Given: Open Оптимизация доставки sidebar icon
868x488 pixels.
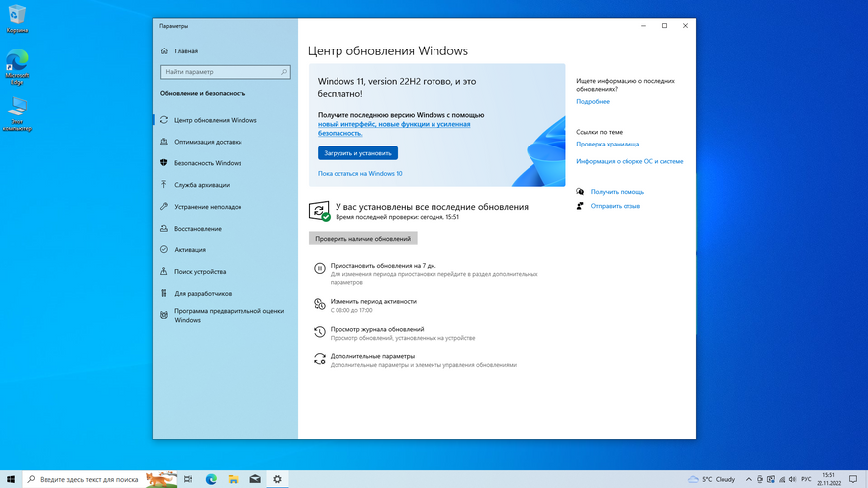Looking at the screenshot, I should (164, 142).
